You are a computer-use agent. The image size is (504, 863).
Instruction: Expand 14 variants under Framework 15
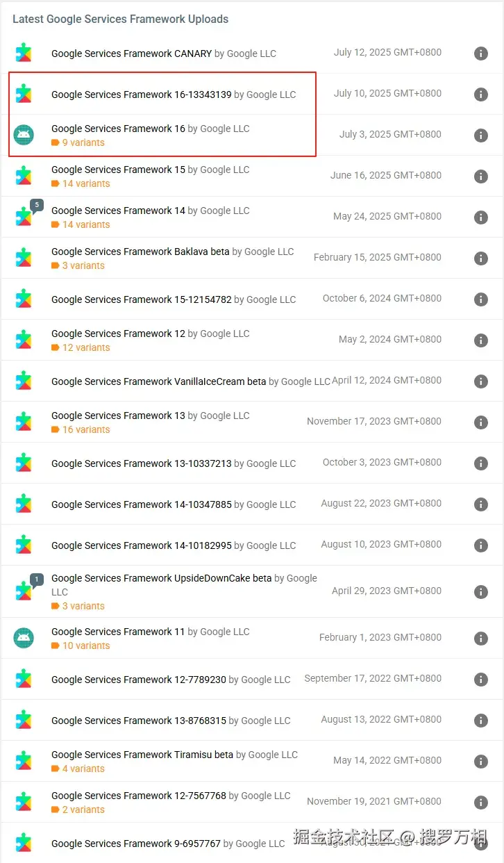(x=85, y=183)
